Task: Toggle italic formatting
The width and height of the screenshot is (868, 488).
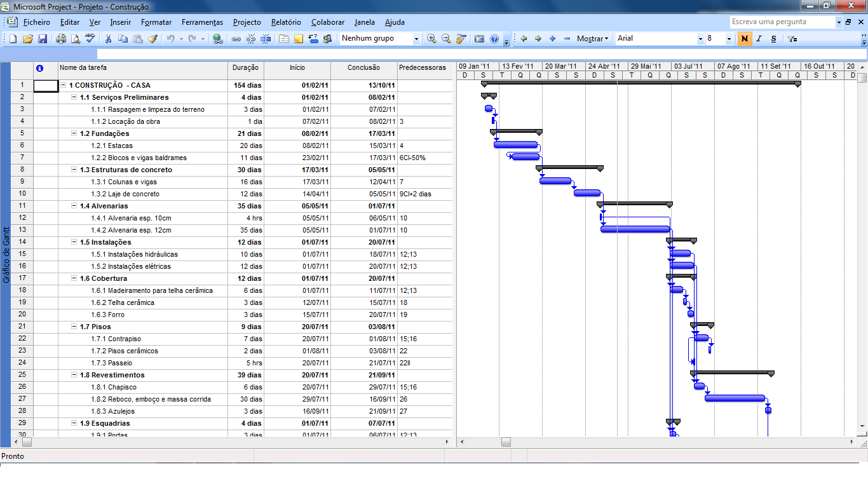Action: (x=759, y=38)
